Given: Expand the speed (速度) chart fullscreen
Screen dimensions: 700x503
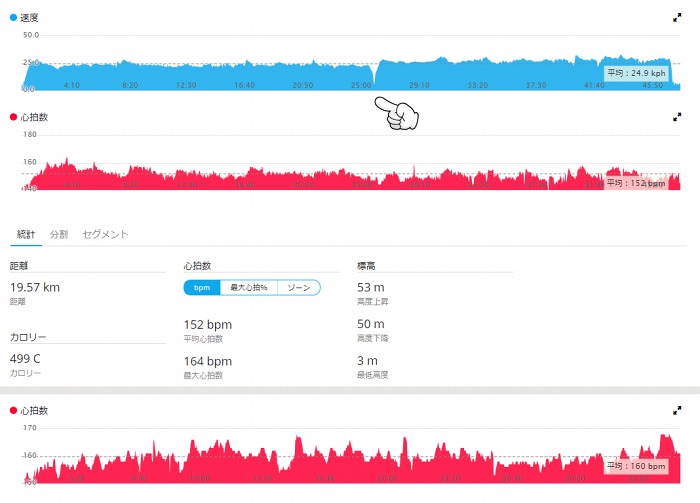Looking at the screenshot, I should point(677,18).
